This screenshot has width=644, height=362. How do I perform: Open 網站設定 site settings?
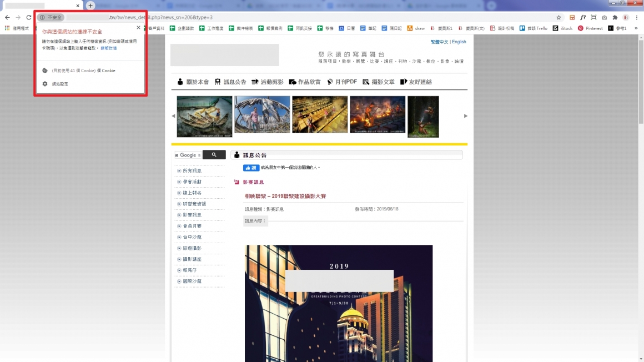point(60,84)
